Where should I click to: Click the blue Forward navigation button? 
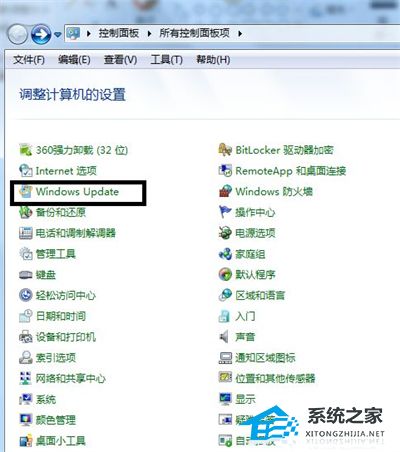[41, 34]
